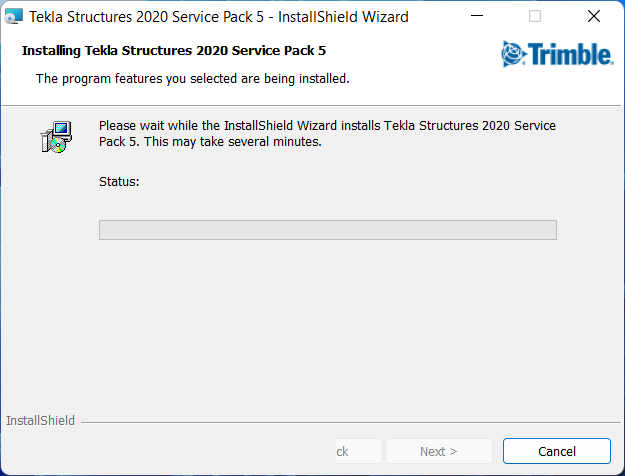
Task: Click the Status: label
Action: tap(119, 181)
